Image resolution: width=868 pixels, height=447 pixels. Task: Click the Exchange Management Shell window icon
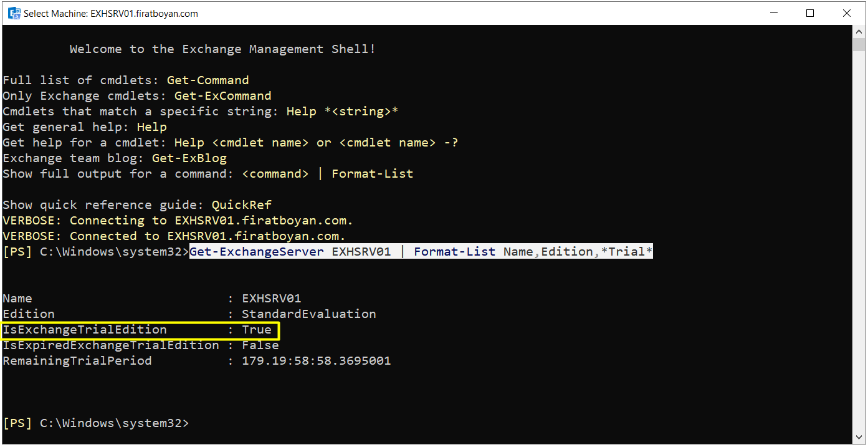14,13
